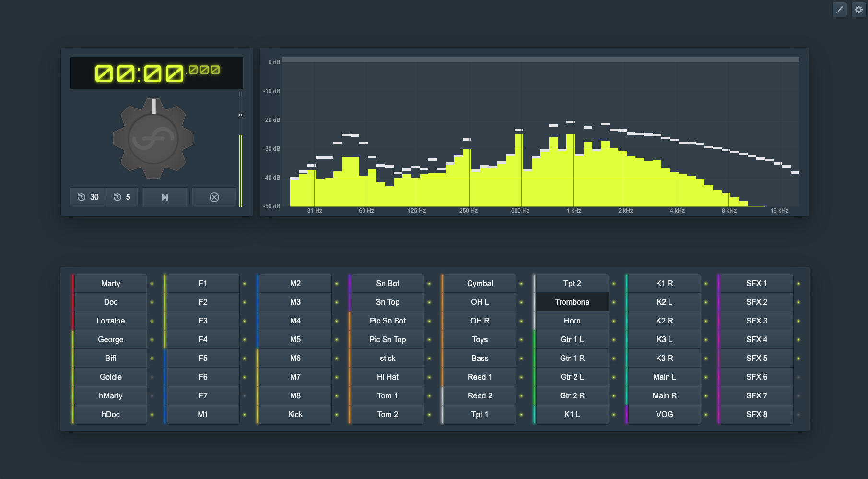This screenshot has height=479, width=868.
Task: Select the Tom 2 channel
Action: click(387, 414)
